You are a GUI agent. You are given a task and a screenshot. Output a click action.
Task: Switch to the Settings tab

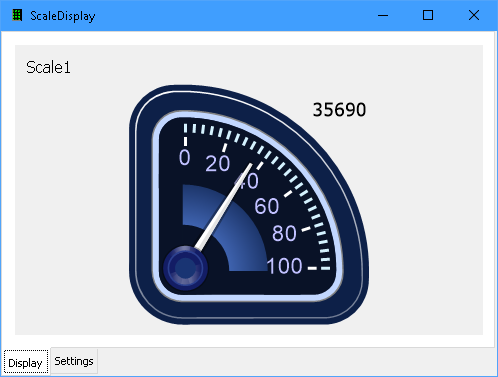point(74,361)
